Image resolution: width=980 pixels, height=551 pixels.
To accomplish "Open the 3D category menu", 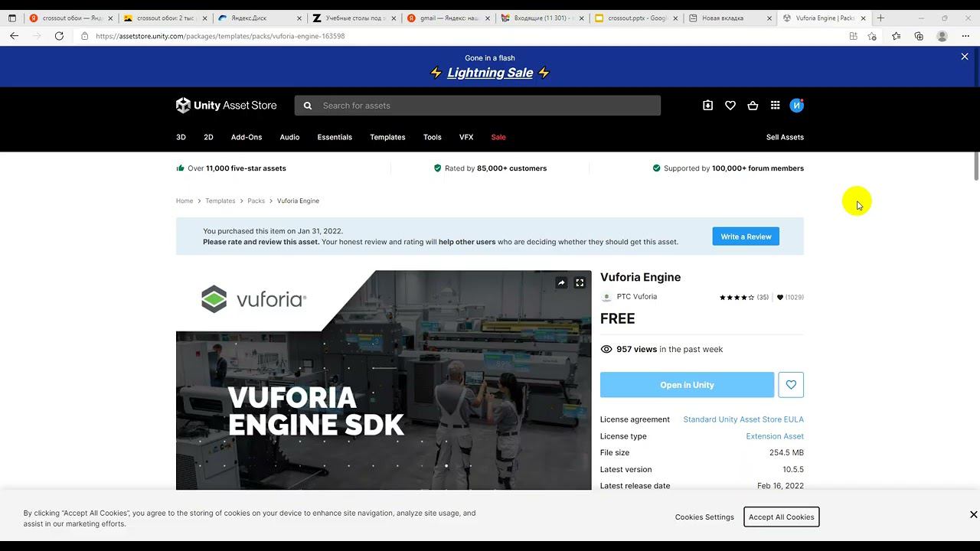I will (x=181, y=137).
